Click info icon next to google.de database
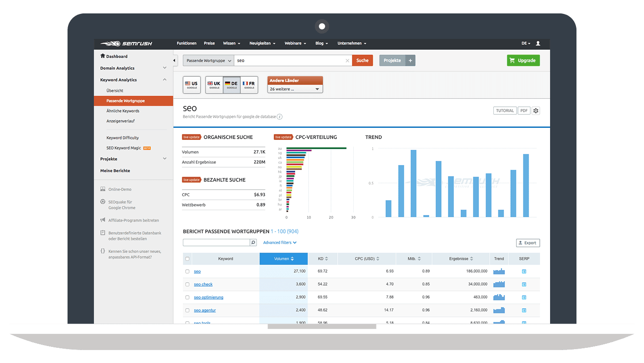644x363 pixels. [280, 117]
